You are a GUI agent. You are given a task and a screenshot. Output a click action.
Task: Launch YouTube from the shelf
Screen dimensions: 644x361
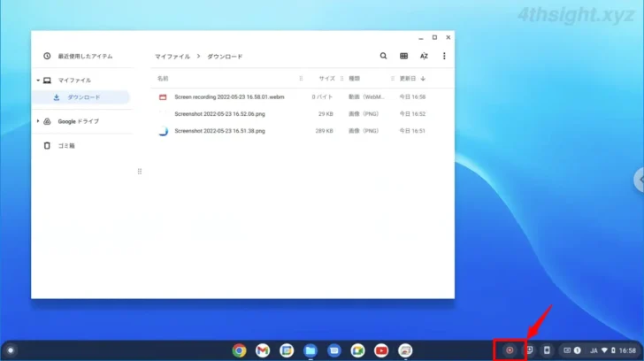pyautogui.click(x=381, y=350)
